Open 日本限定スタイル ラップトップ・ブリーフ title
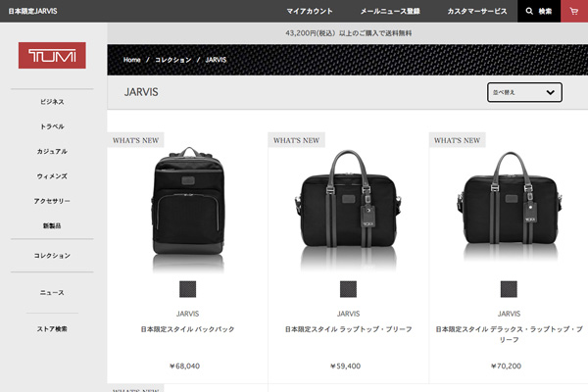The width and height of the screenshot is (588, 392). (x=348, y=329)
